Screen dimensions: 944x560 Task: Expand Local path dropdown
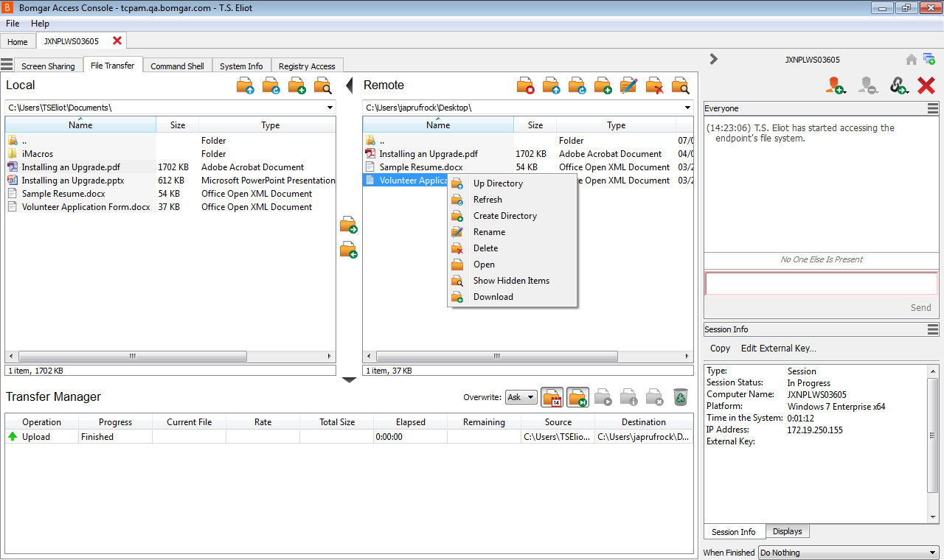click(x=330, y=108)
